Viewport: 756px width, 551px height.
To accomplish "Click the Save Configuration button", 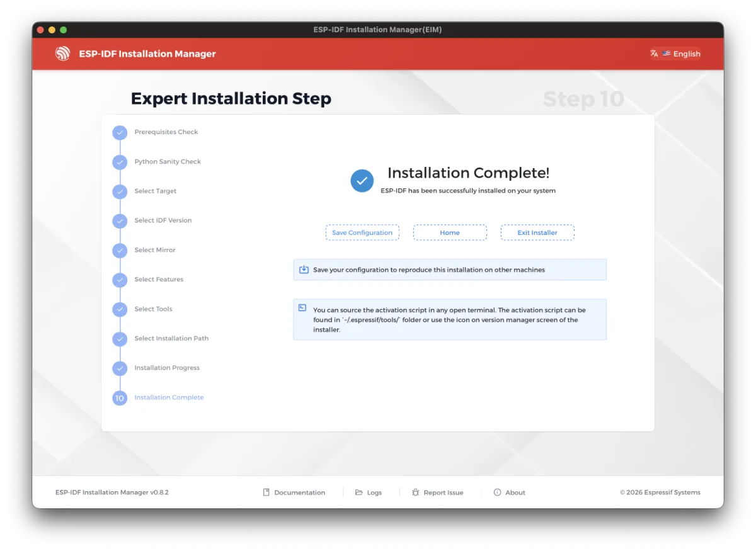I will 362,232.
